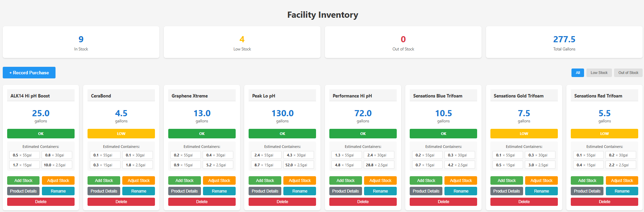Click CeraBond's yellow LOW status badge

pos(121,134)
